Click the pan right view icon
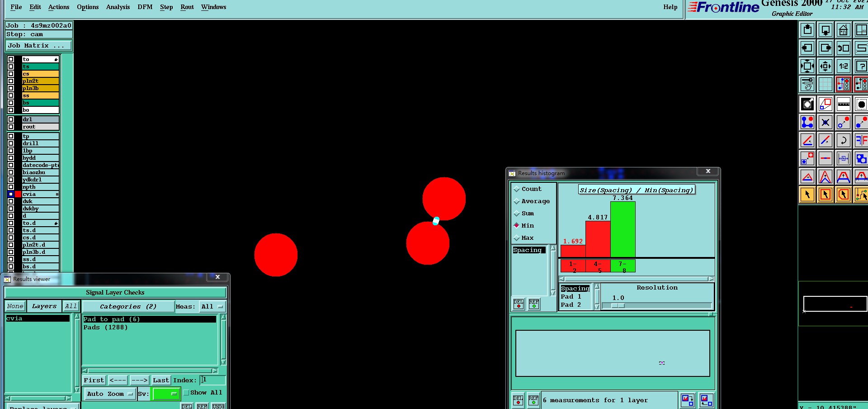The width and height of the screenshot is (868, 409). [x=826, y=48]
